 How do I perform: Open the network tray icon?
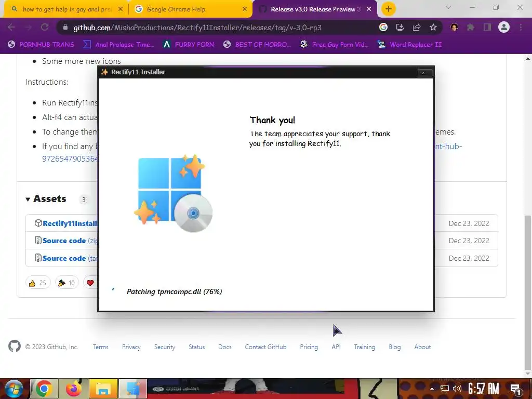pyautogui.click(x=445, y=389)
